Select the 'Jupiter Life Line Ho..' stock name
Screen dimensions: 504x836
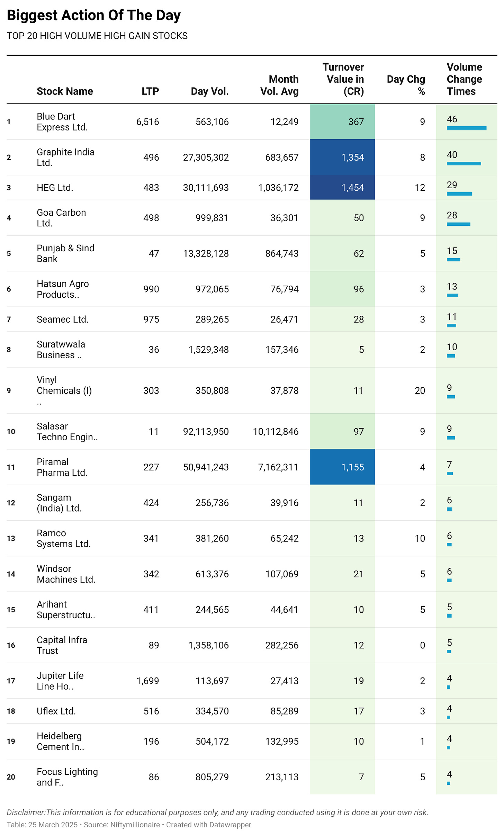[60, 681]
